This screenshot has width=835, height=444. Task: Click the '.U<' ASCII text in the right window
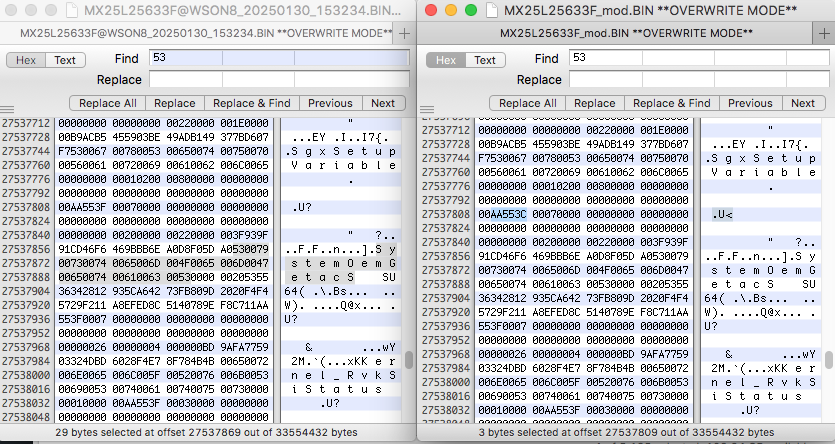722,215
